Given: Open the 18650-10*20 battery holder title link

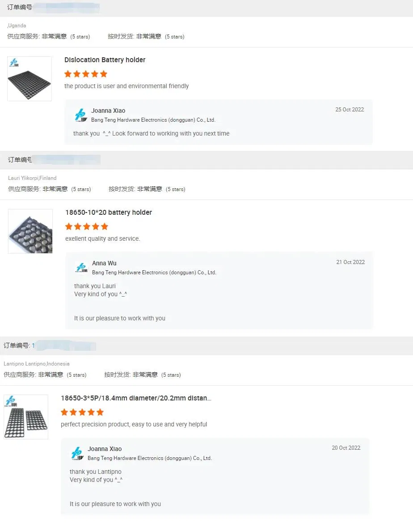Looking at the screenshot, I should pos(108,213).
